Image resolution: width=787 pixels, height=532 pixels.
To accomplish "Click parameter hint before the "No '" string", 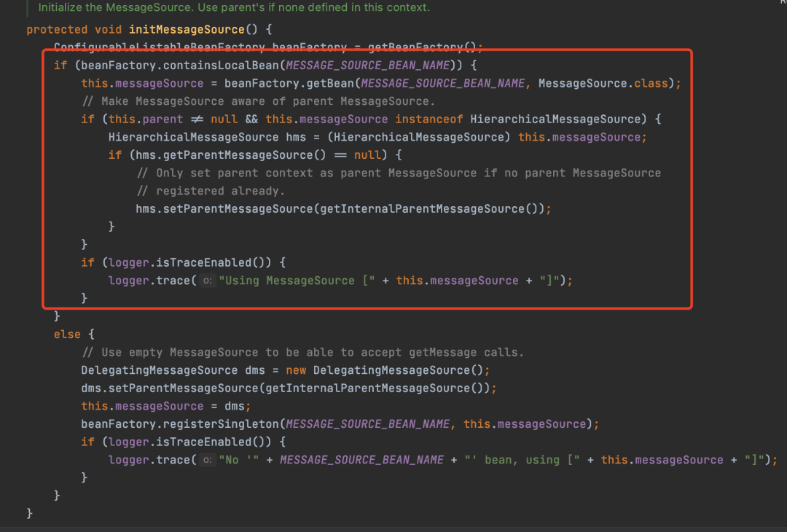I will 207,460.
